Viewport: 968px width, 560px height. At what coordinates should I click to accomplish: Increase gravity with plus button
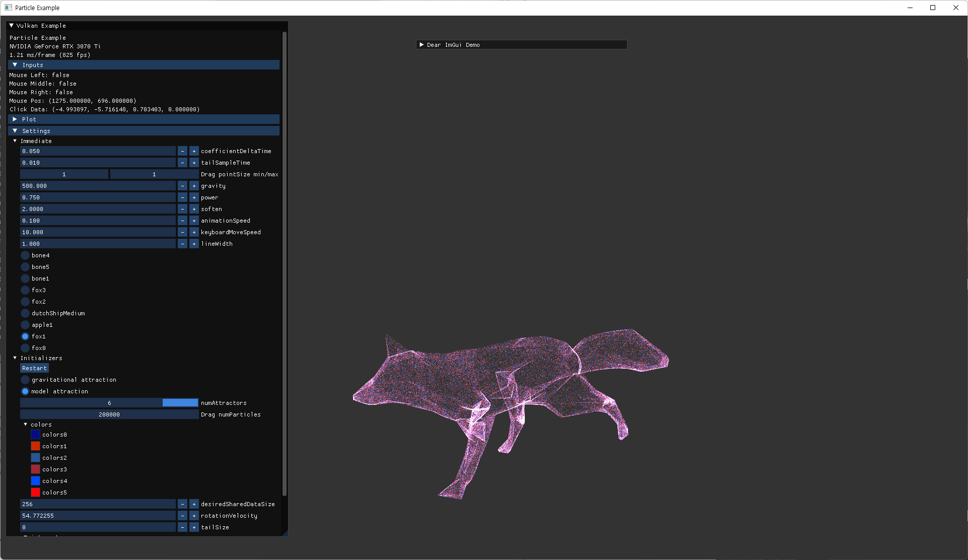tap(194, 186)
